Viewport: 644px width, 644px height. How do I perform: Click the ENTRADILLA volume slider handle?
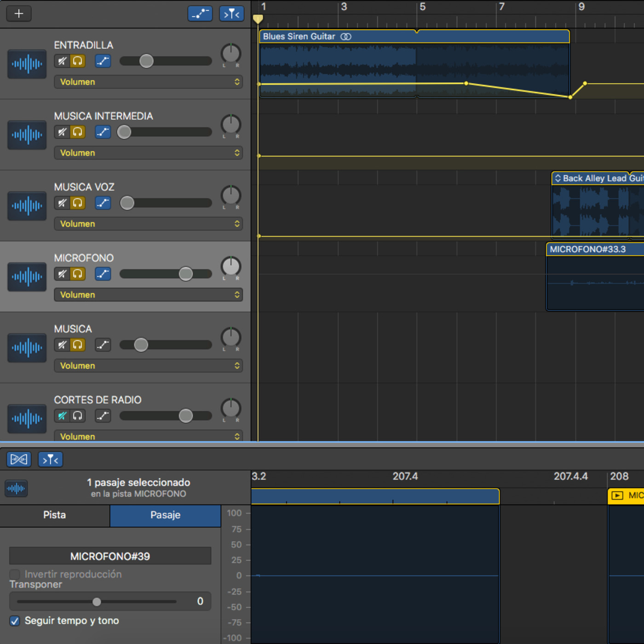146,61
